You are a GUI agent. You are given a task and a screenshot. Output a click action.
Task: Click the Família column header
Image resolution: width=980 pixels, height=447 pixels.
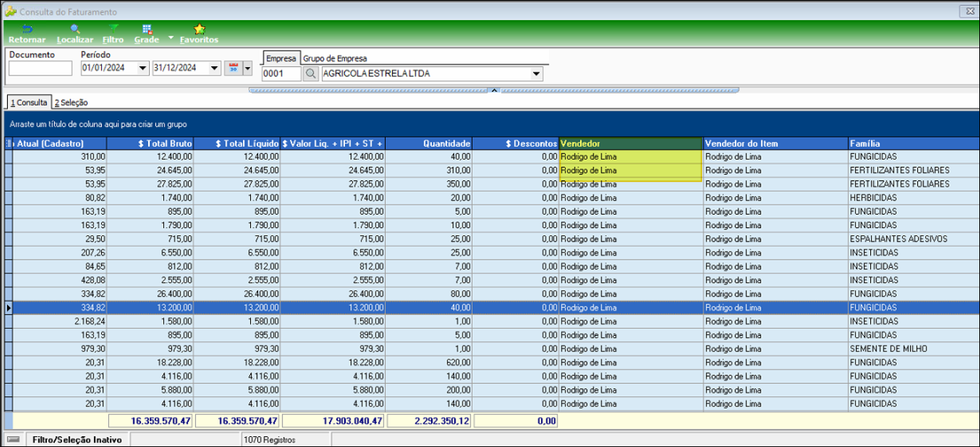tap(913, 143)
